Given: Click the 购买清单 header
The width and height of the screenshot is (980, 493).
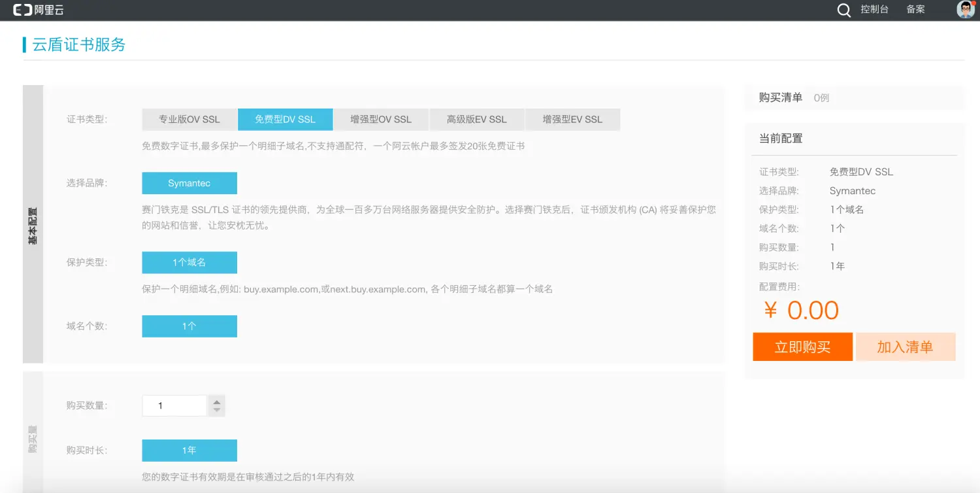Looking at the screenshot, I should (x=781, y=97).
